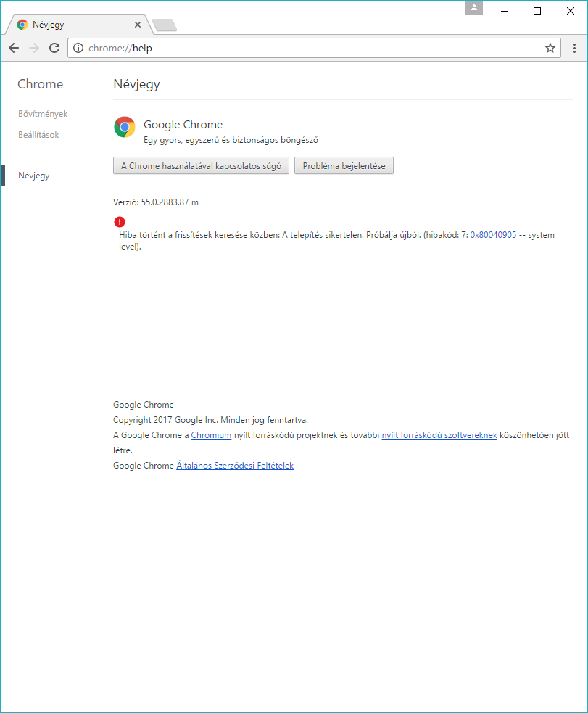The height and width of the screenshot is (713, 588).
Task: Open the user profile avatar button
Action: 474,8
